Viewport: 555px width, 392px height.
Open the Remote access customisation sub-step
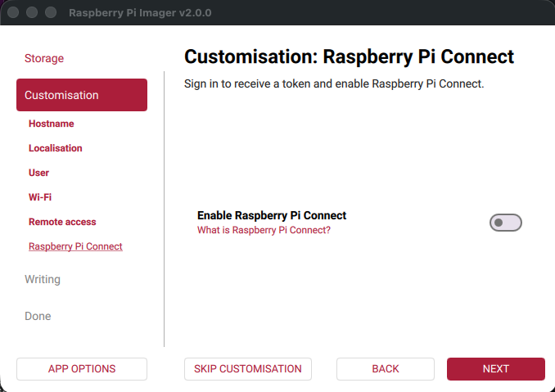[62, 222]
